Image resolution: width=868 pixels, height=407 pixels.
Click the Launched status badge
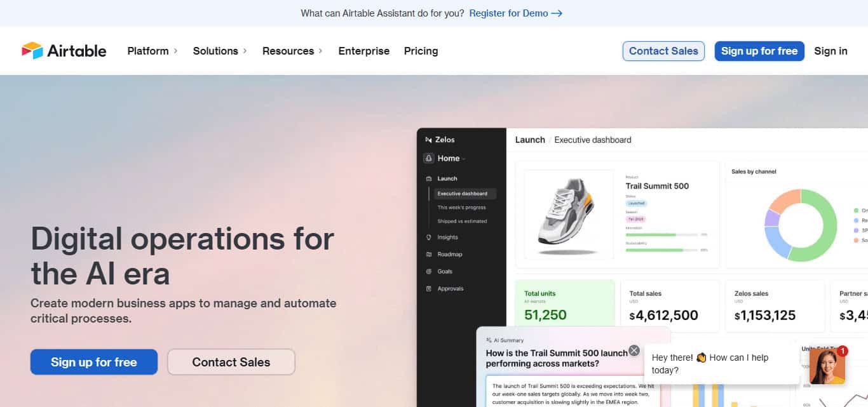(637, 203)
